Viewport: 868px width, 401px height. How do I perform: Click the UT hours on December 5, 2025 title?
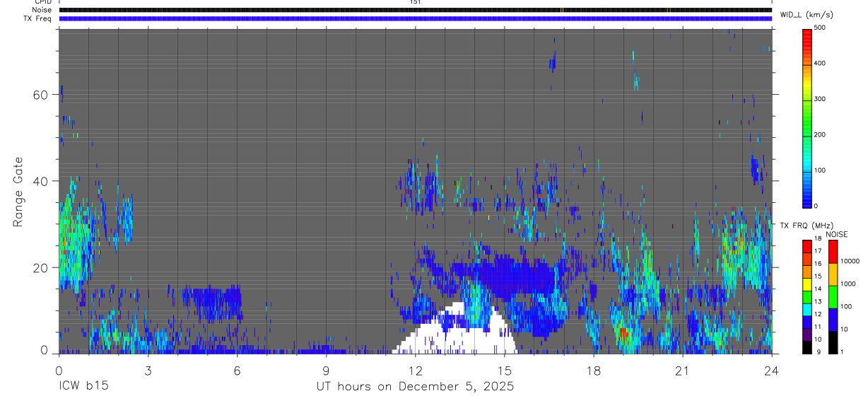point(415,387)
